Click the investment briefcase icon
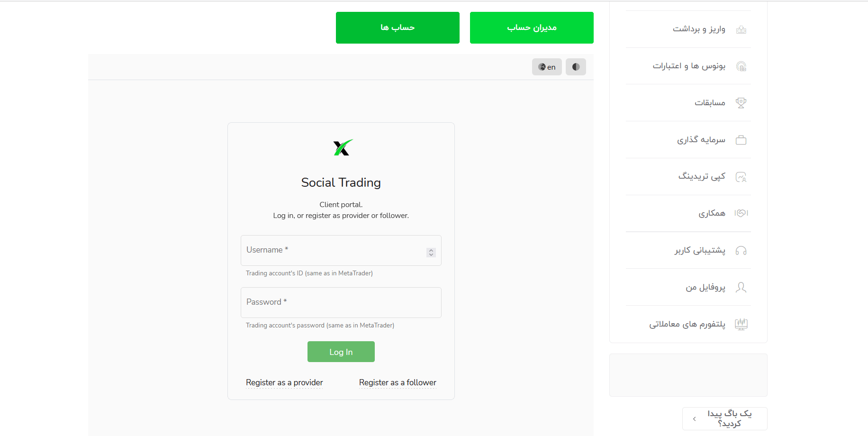 741,140
